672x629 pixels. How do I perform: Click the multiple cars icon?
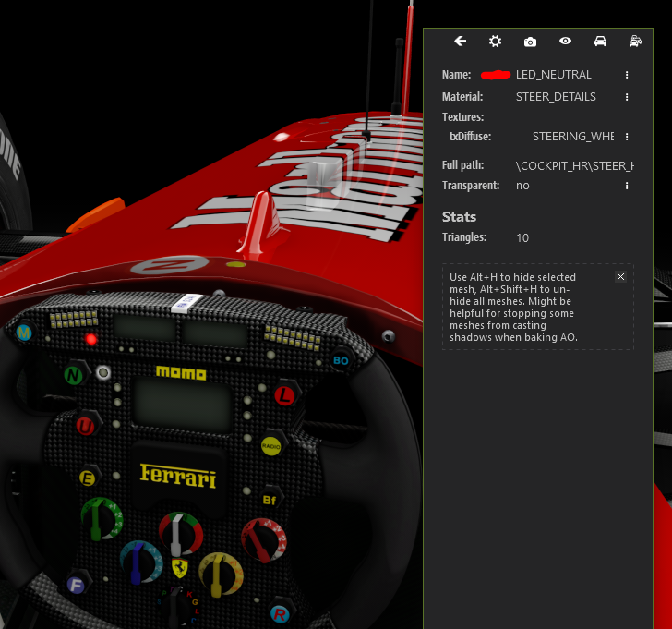[x=635, y=42]
